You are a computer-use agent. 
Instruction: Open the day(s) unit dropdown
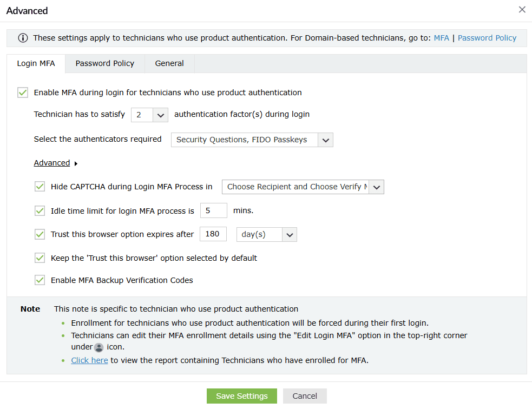pyautogui.click(x=290, y=234)
